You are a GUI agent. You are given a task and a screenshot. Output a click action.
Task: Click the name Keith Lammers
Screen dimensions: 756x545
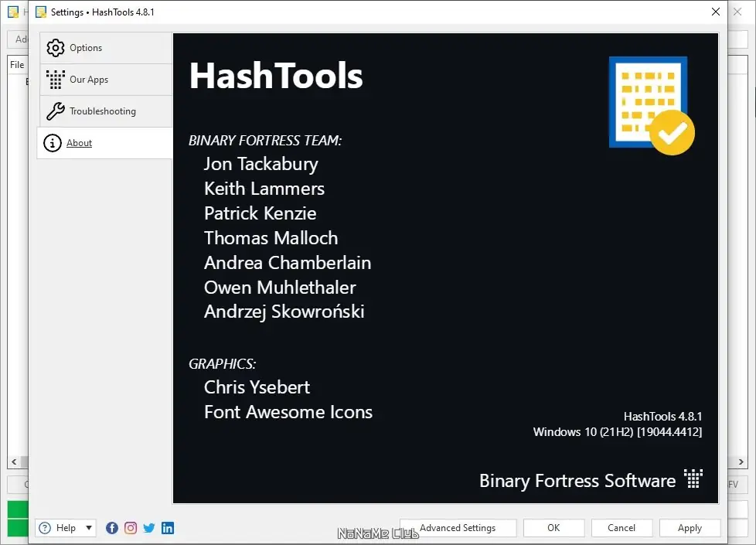click(x=264, y=189)
